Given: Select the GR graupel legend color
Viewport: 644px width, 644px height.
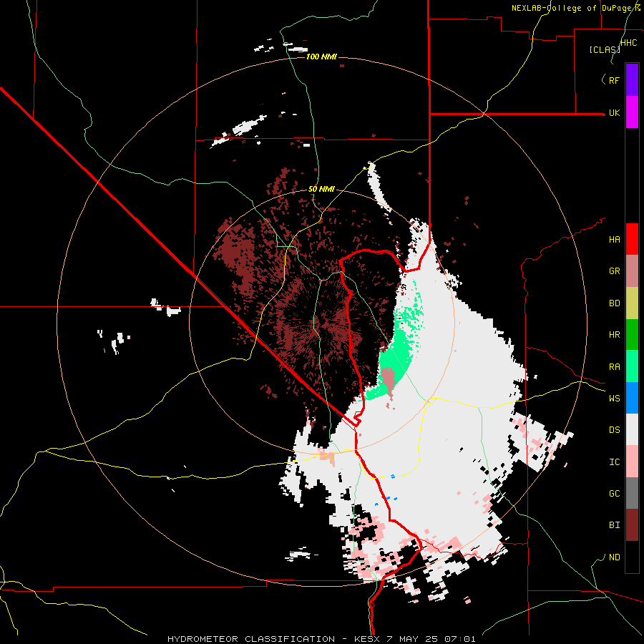Looking at the screenshot, I should pos(632,271).
